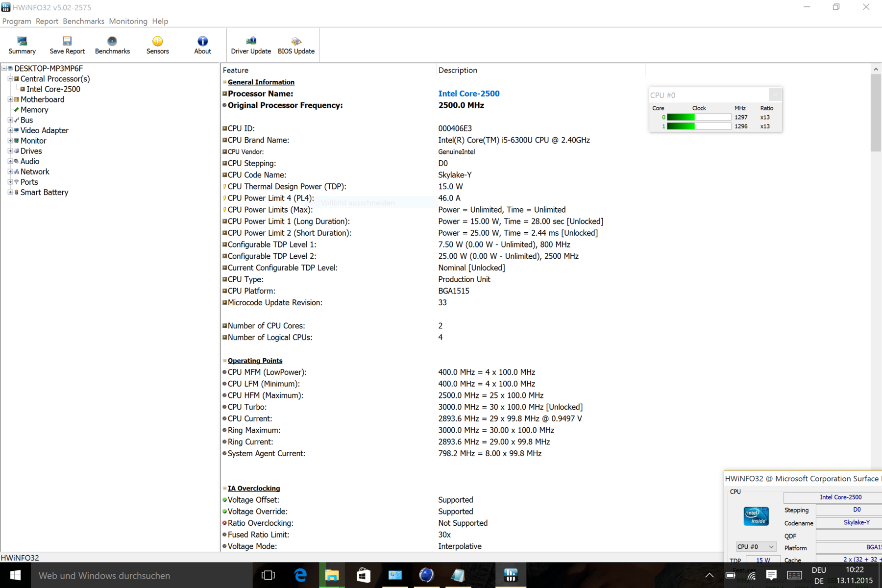Expand the Audio tree node
The height and width of the screenshot is (588, 882).
[x=10, y=161]
